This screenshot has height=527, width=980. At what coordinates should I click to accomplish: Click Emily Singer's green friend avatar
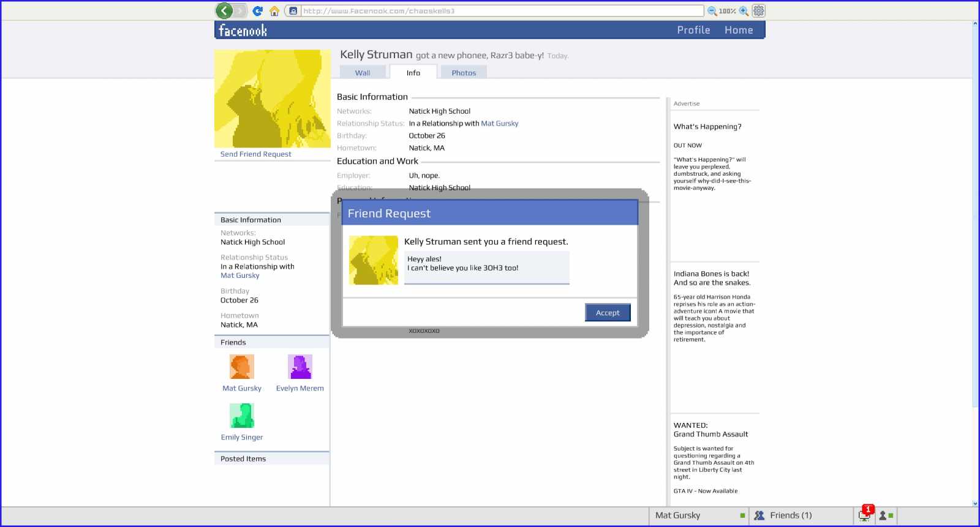click(242, 416)
